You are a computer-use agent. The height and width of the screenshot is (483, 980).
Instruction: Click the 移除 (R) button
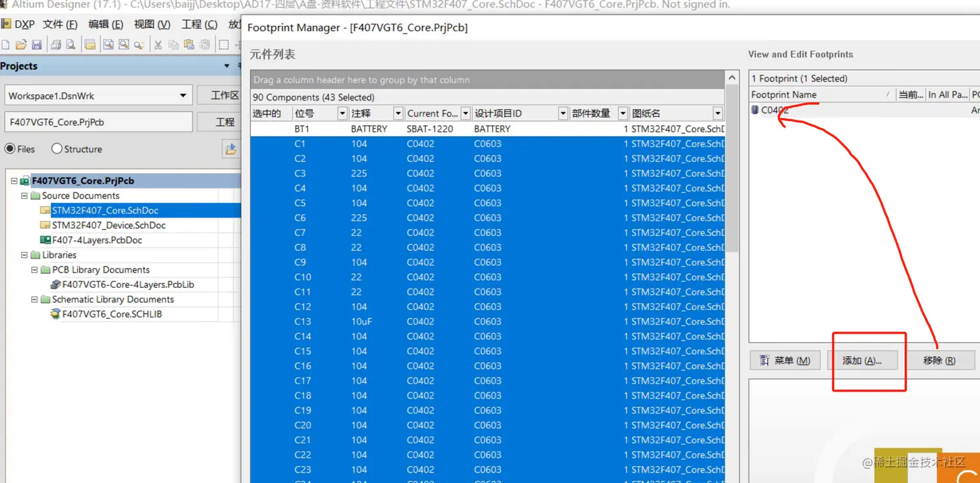click(x=939, y=360)
